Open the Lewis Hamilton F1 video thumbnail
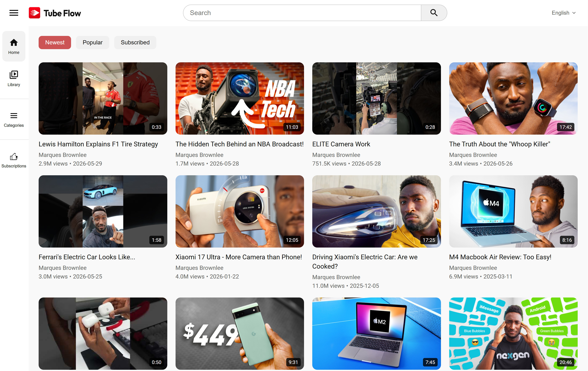 click(103, 98)
